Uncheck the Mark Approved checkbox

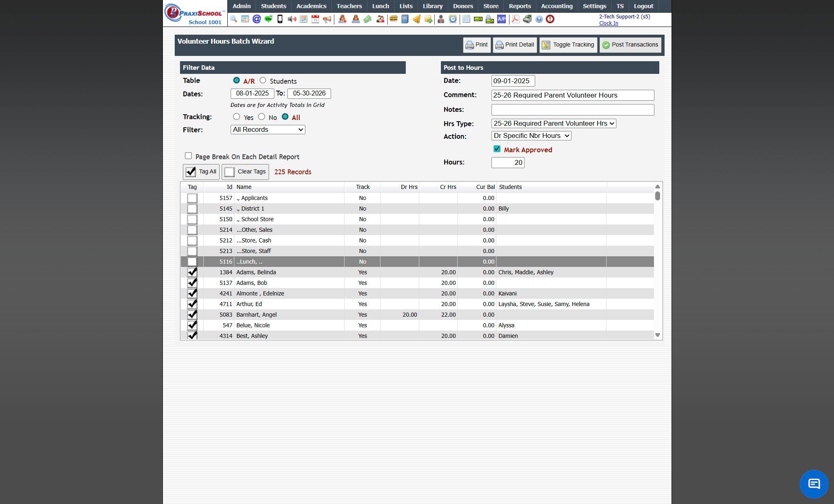497,149
